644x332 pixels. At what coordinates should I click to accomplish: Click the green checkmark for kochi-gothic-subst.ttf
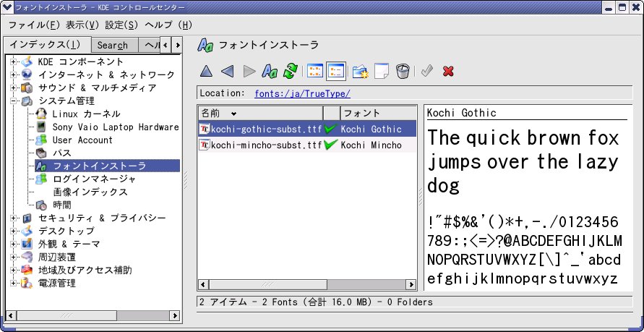pos(330,129)
